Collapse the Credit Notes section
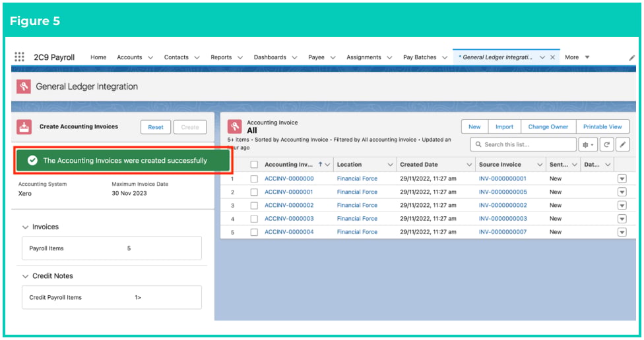 click(25, 276)
